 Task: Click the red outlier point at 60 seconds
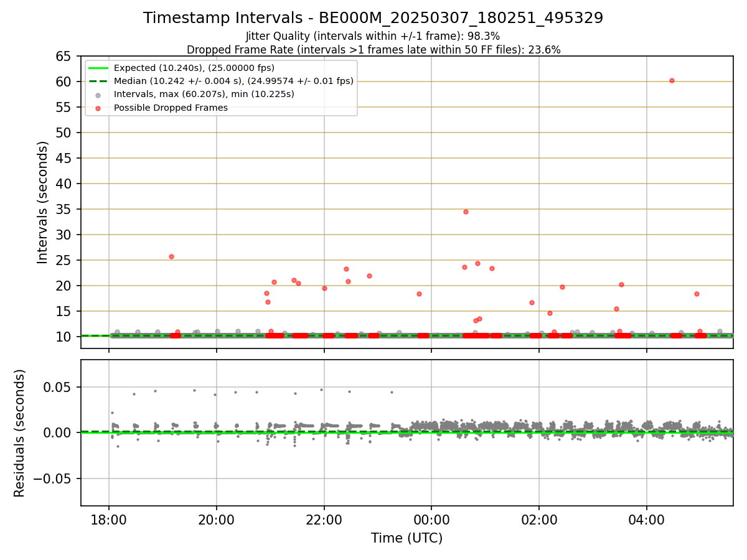pyautogui.click(x=672, y=80)
